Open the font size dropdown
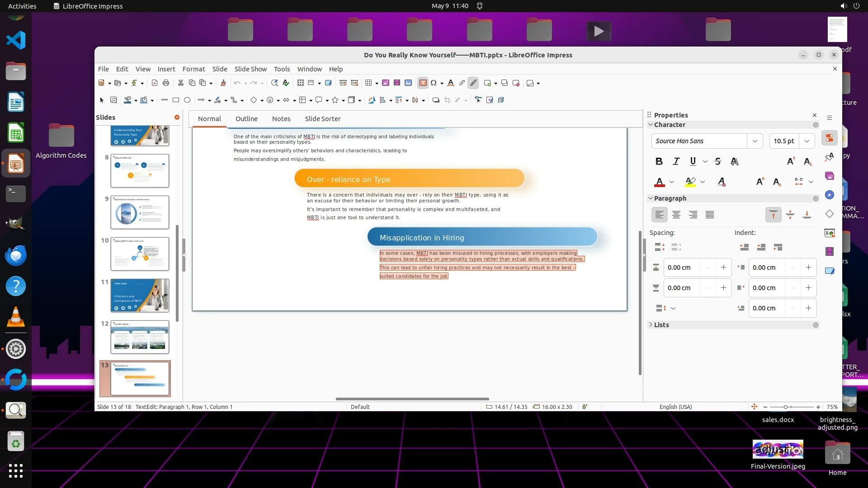Screen dimensions: 868x488 pyautogui.click(x=807, y=141)
